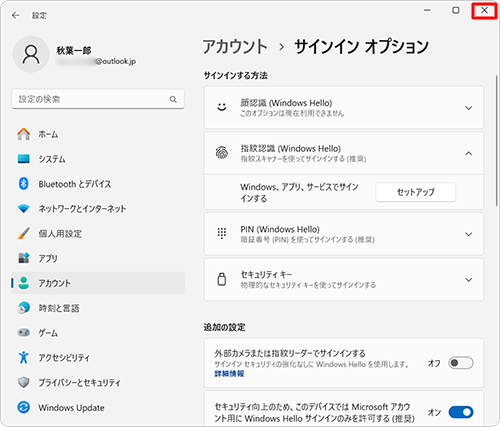500x427 pixels.
Task: Minimize the Settings window
Action: pyautogui.click(x=427, y=10)
